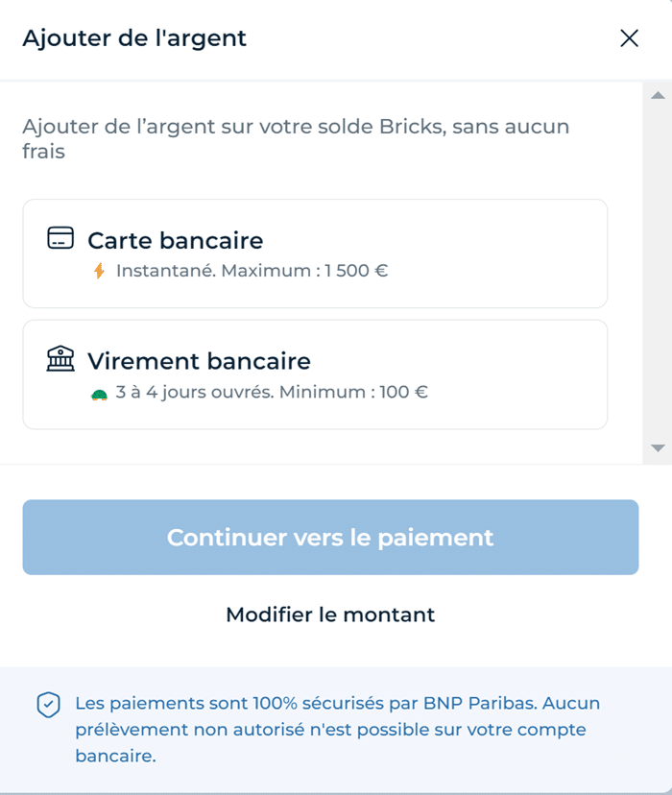Click the Ajouter de l'argent dialog title

click(134, 38)
